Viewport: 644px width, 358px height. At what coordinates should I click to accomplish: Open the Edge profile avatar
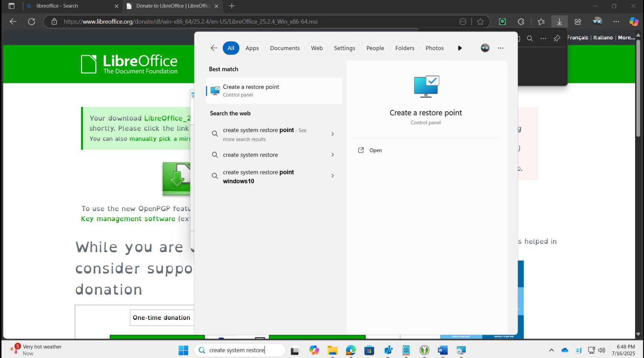pyautogui.click(x=597, y=22)
